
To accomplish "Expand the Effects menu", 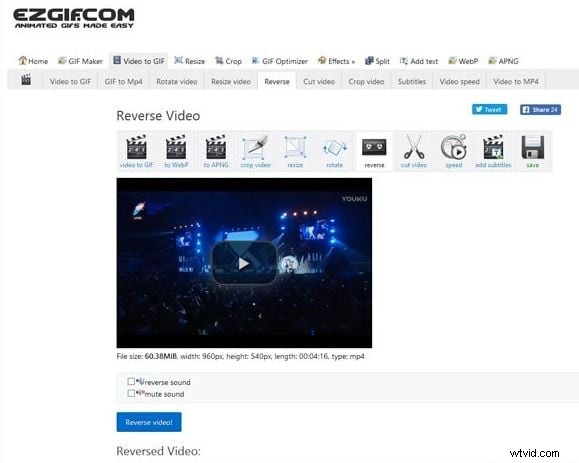I will (336, 61).
